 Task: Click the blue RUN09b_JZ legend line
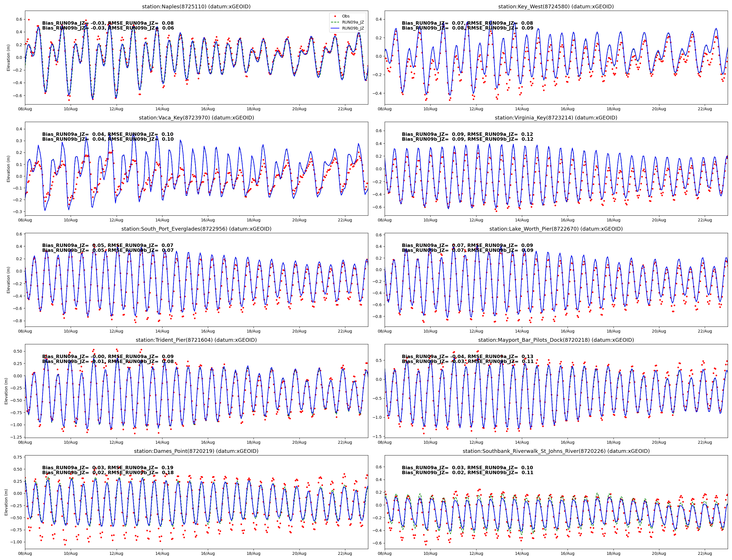pyautogui.click(x=335, y=28)
